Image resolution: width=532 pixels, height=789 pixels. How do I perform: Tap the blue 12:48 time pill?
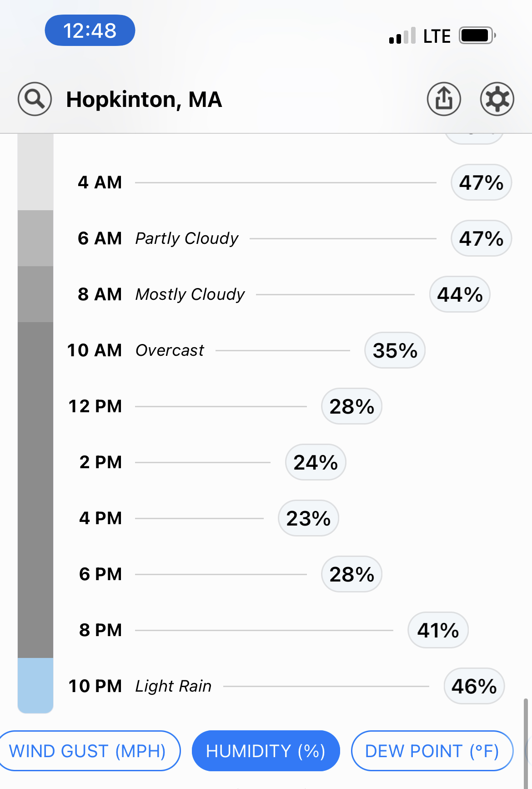[90, 30]
